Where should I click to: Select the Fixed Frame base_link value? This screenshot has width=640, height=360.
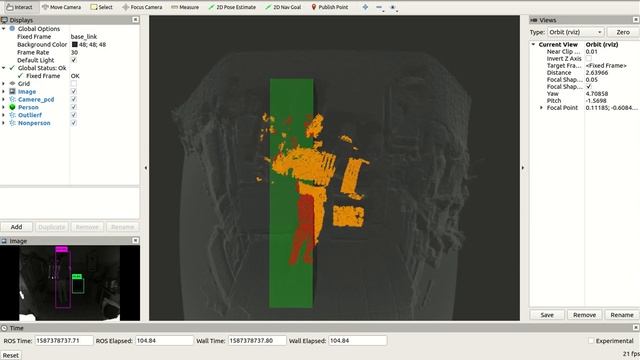[x=84, y=36]
